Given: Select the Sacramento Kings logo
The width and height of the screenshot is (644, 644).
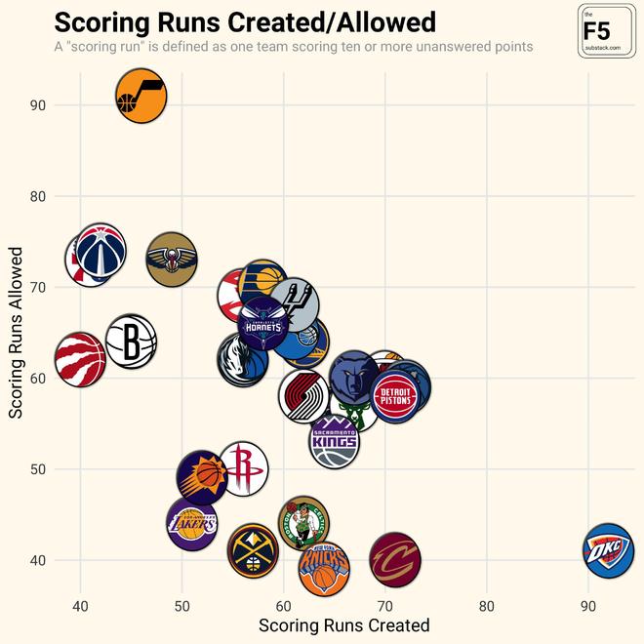Looking at the screenshot, I should (337, 440).
